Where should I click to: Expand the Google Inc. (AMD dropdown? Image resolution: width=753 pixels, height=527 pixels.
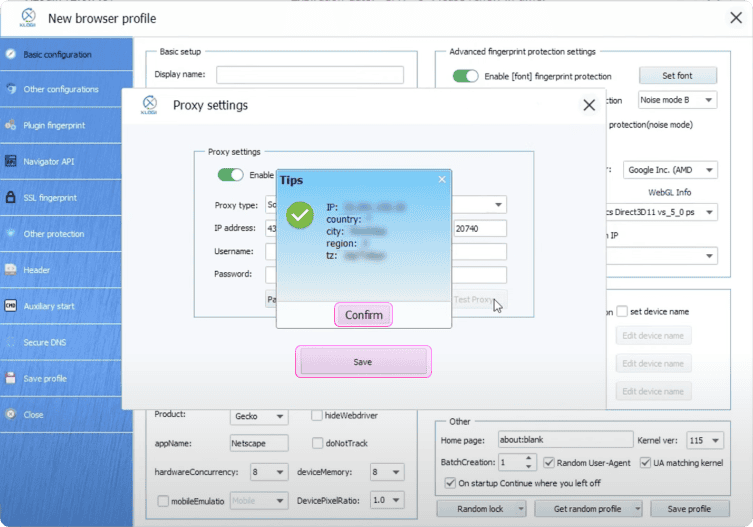[x=670, y=170]
